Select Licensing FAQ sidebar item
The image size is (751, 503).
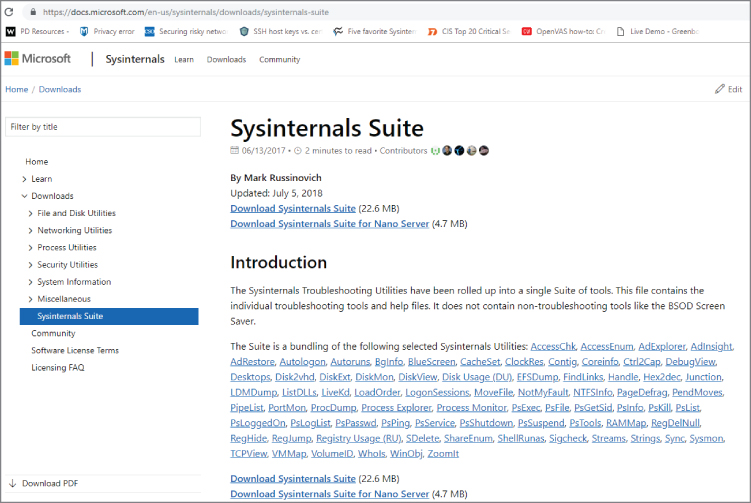pyautogui.click(x=58, y=367)
